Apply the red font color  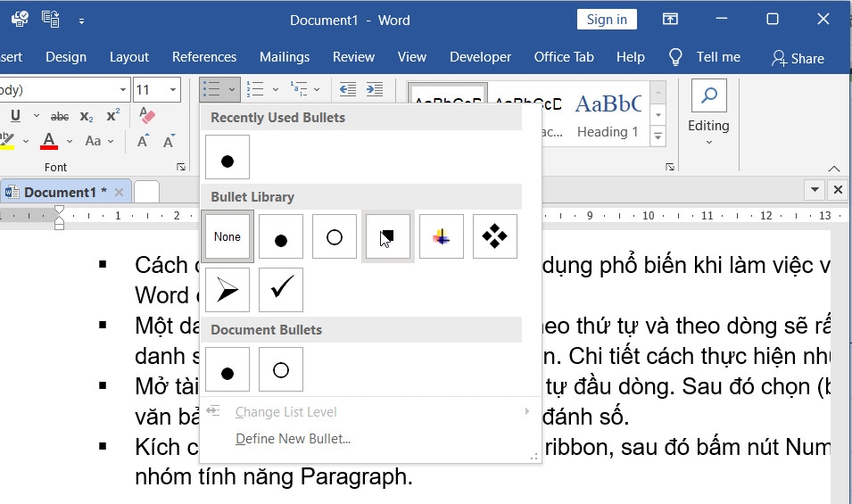(x=49, y=141)
